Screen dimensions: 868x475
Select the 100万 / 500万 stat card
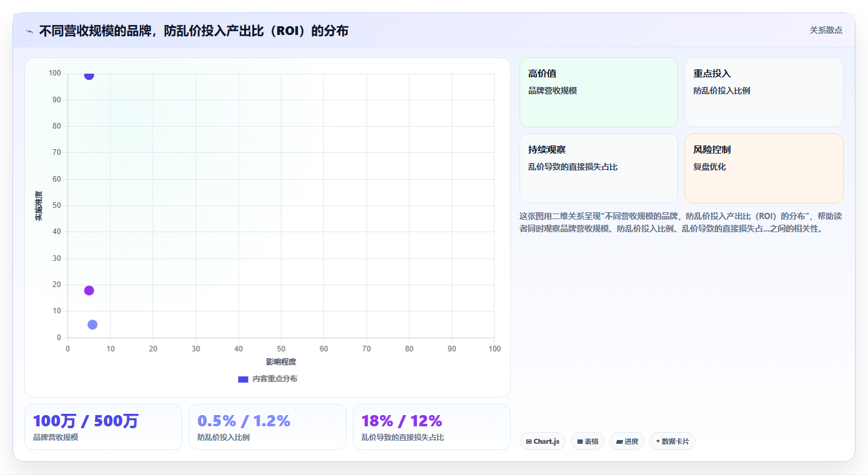pos(103,427)
